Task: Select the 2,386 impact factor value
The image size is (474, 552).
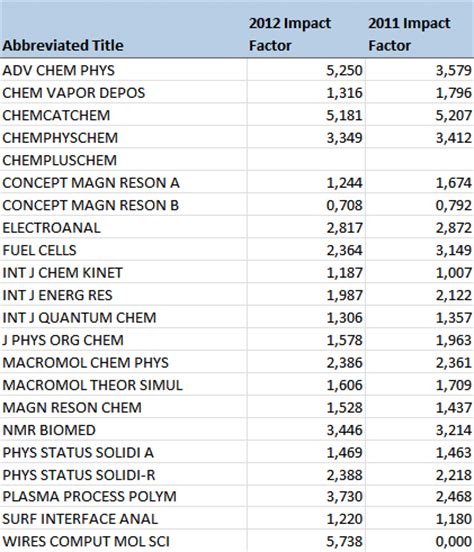Action: [344, 363]
